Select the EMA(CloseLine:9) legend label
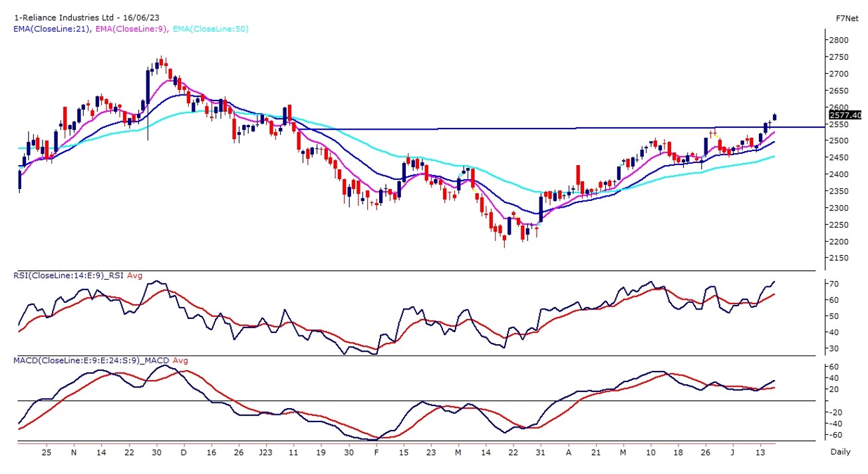This screenshot has height=474, width=868. coord(131,29)
